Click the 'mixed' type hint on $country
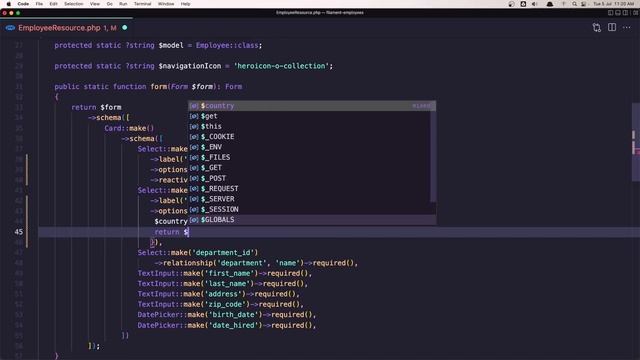The image size is (640, 360). [421, 106]
